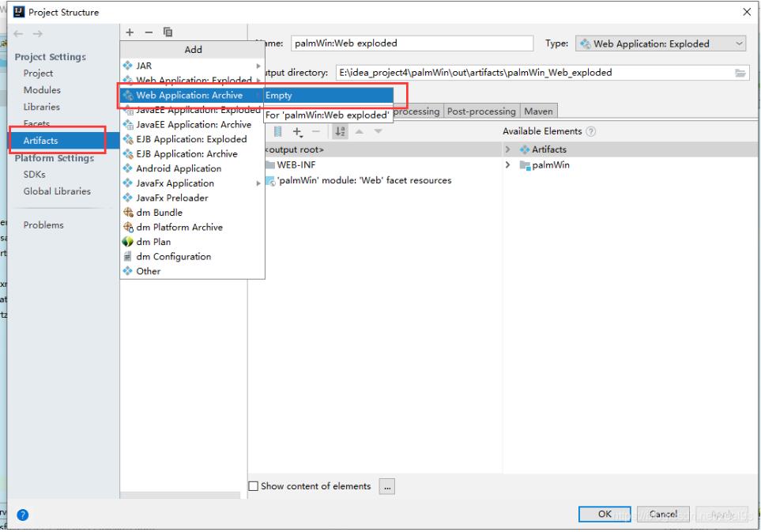The image size is (761, 532).
Task: Choose dm Plan from Add menu
Action: click(x=192, y=242)
